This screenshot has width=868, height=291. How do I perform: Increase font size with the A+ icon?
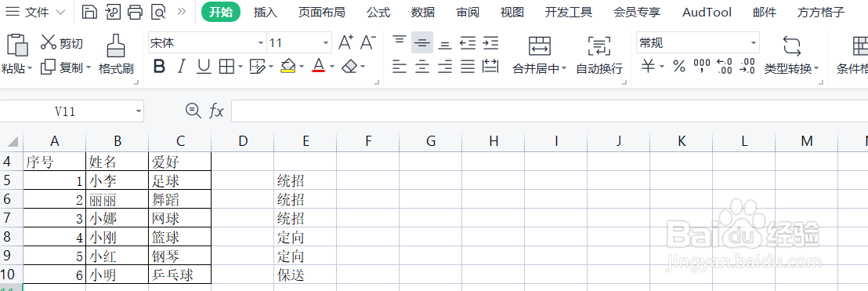click(345, 42)
